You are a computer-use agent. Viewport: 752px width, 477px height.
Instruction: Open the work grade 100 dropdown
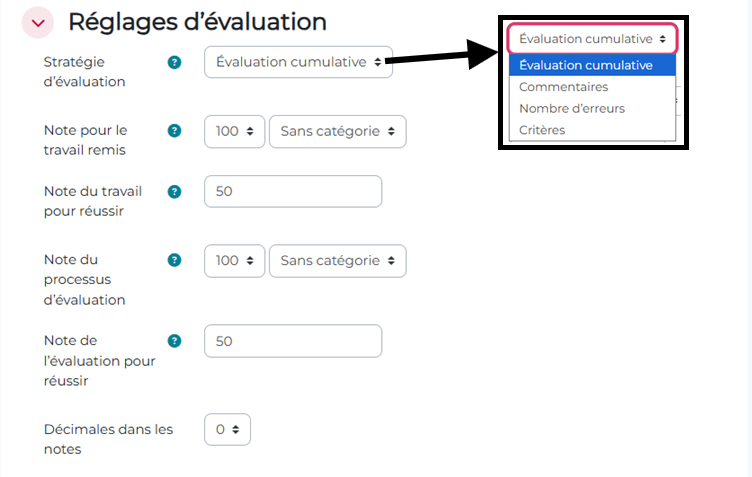[234, 131]
